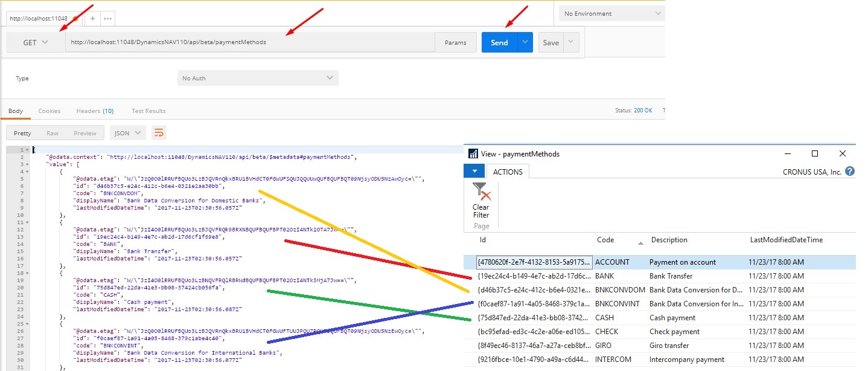Collapse the object fold at line 4
This screenshot has height=371, width=868.
pyautogui.click(x=28, y=172)
